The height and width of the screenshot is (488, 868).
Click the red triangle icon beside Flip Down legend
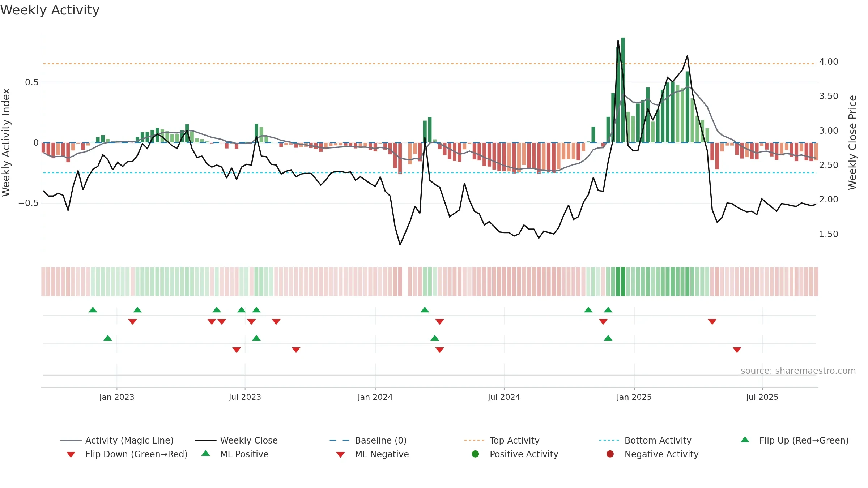point(71,455)
